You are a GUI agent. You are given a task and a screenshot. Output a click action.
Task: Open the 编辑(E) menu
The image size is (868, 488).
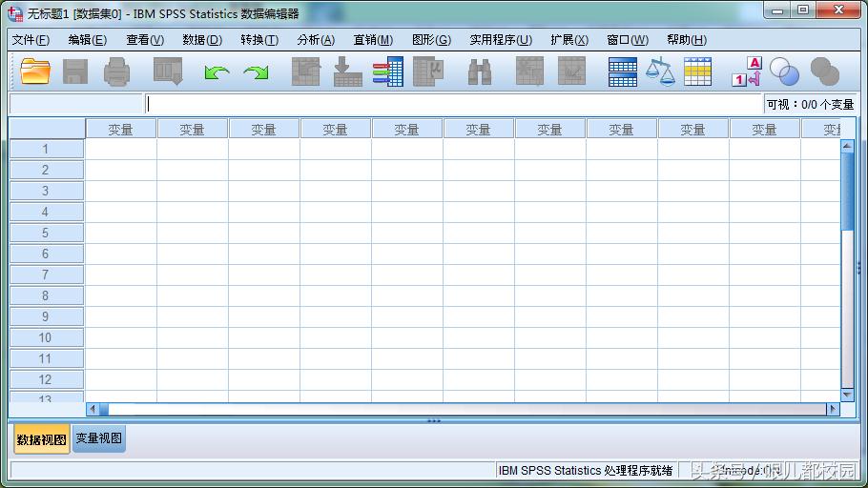click(x=88, y=40)
